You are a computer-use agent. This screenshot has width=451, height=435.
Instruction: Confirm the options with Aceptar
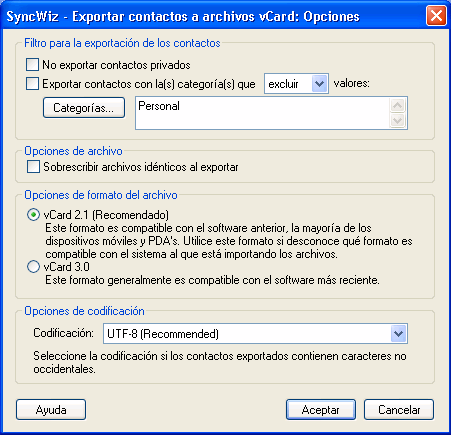(321, 410)
